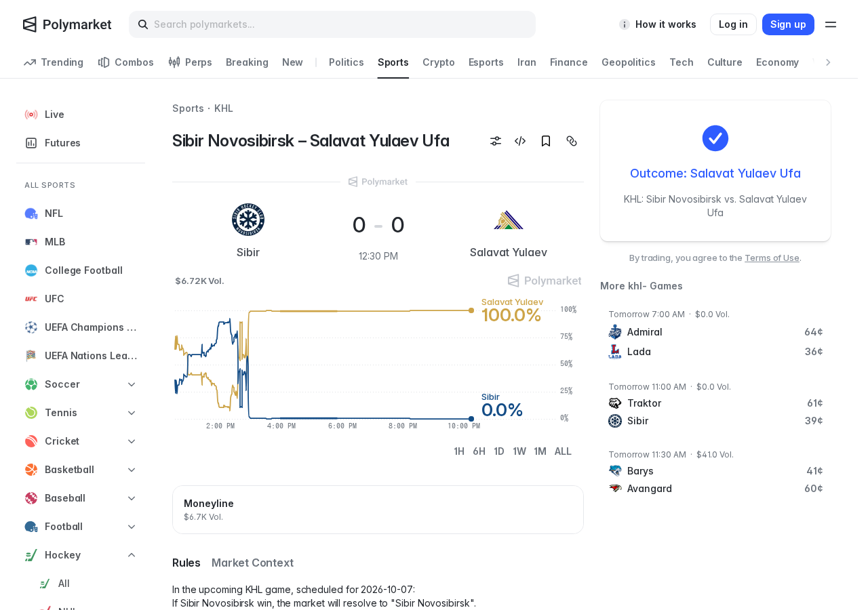This screenshot has width=868, height=610.
Task: Open the Moneyline market card
Action: tap(378, 510)
